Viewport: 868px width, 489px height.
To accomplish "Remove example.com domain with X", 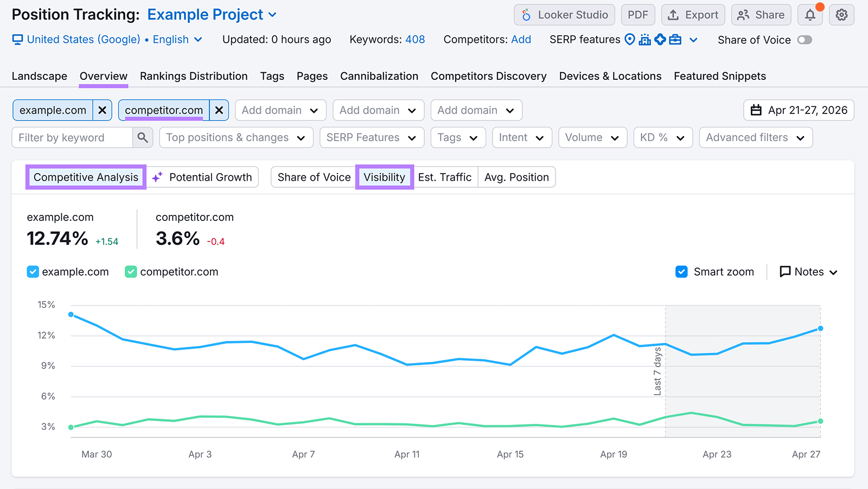I will [x=102, y=110].
